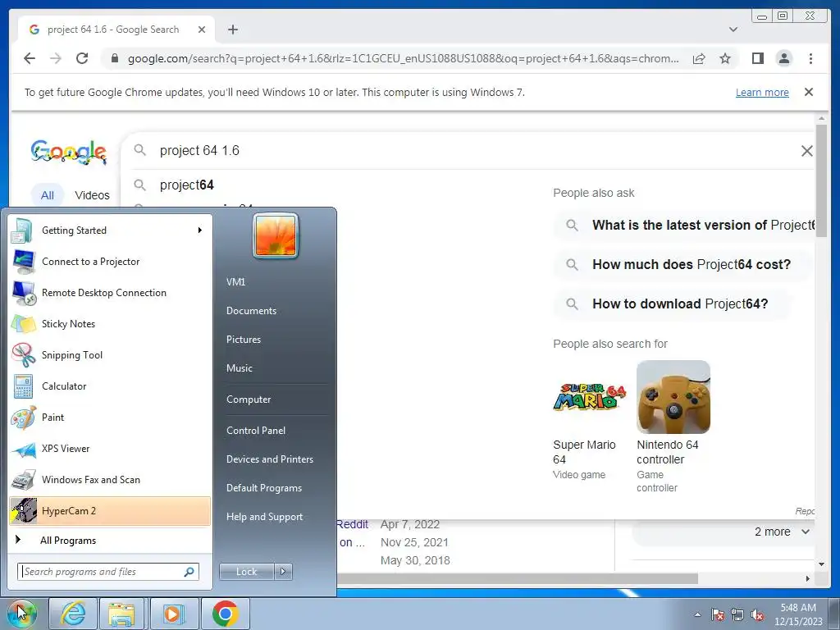The width and height of the screenshot is (840, 630).
Task: Open the Snipping Tool
Action: click(x=110, y=354)
